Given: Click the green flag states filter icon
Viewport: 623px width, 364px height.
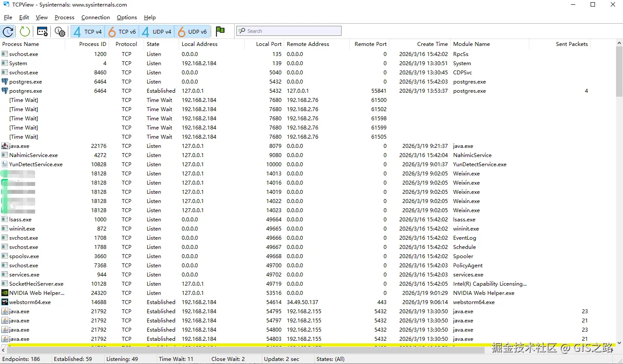Looking at the screenshot, I should point(220,31).
